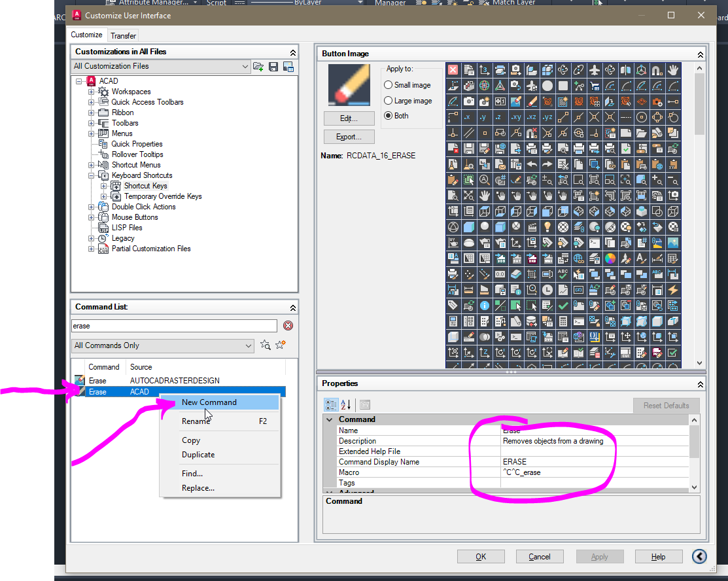Open a partial customization file

[258, 67]
